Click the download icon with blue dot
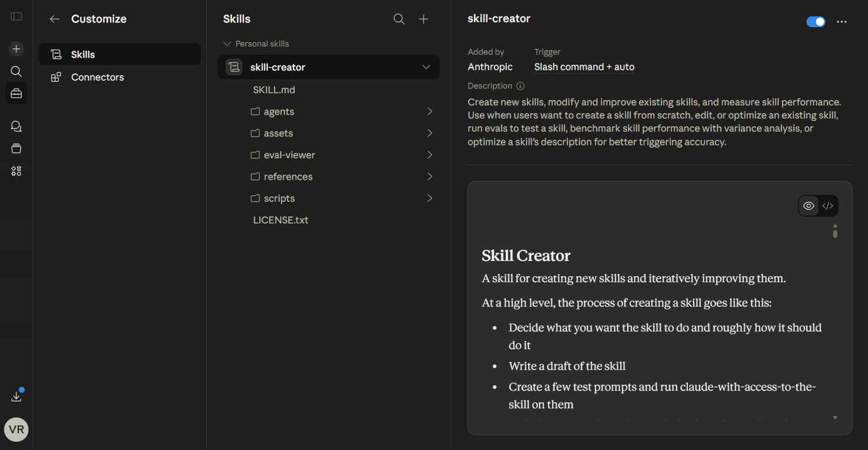 [x=16, y=397]
